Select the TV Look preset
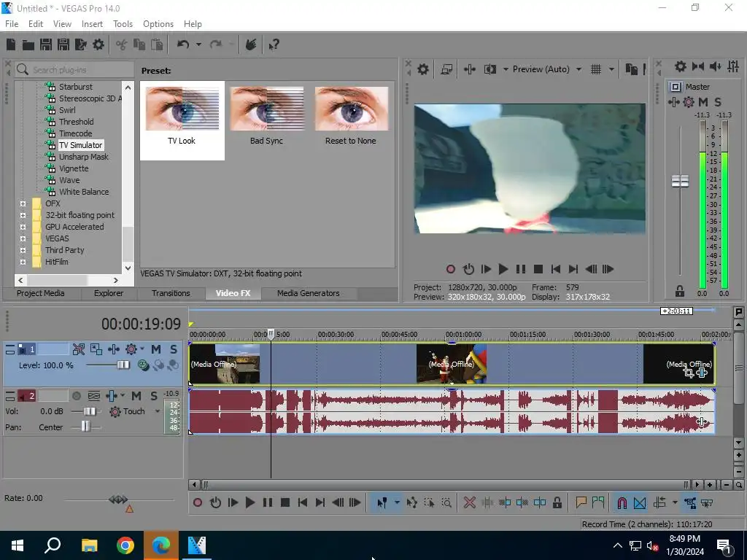This screenshot has width=747, height=560. pyautogui.click(x=182, y=120)
